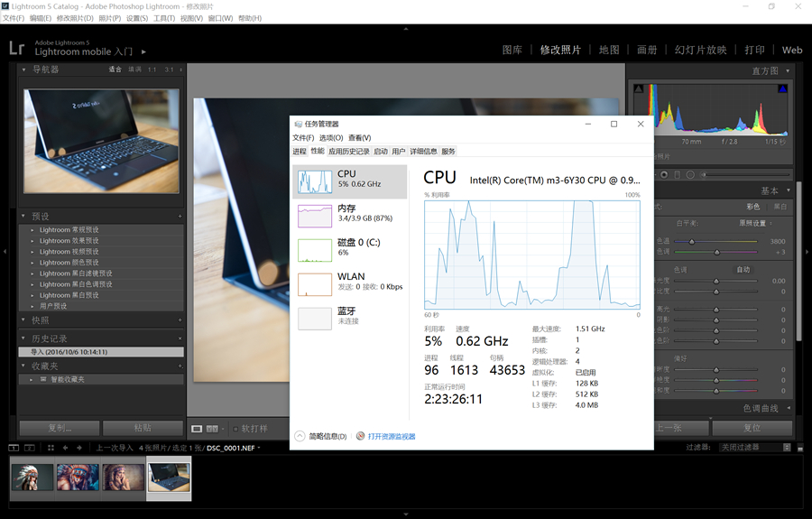Set navigator zoom to 3:1

coord(170,70)
